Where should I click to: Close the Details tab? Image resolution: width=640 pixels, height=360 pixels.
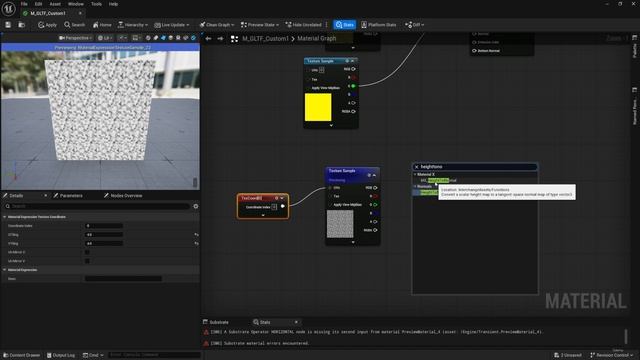tap(45, 196)
